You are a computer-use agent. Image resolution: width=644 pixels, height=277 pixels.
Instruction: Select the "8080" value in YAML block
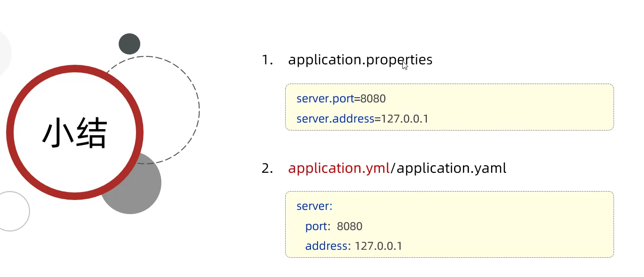pos(349,226)
